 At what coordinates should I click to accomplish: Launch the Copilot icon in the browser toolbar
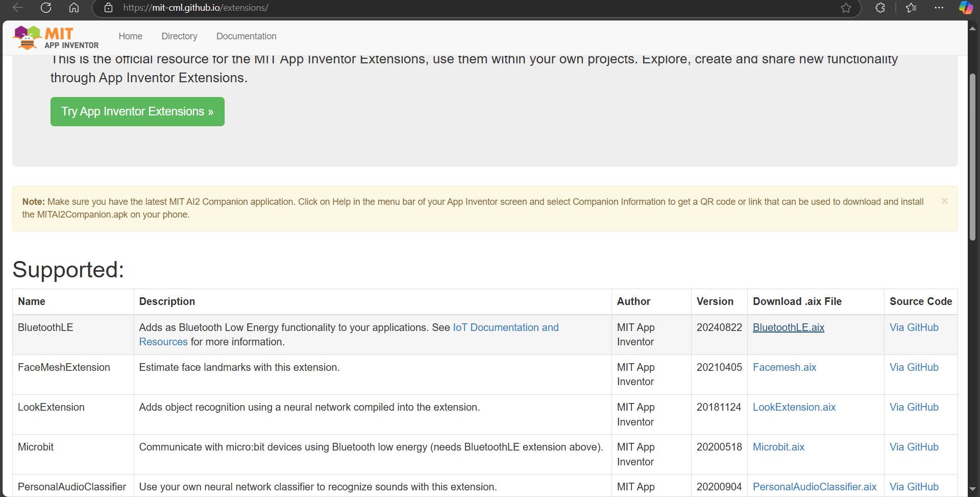(x=966, y=8)
